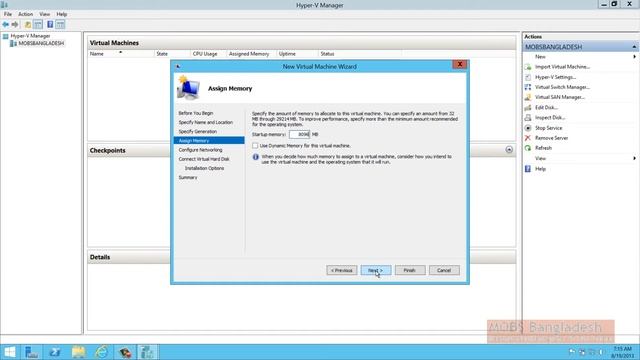This screenshot has height=360, width=640.
Task: Click the red Remove Server icon
Action: [x=528, y=138]
